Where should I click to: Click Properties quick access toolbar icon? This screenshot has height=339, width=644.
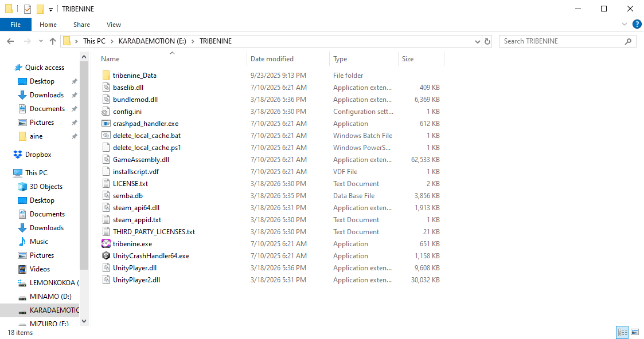[x=28, y=9]
